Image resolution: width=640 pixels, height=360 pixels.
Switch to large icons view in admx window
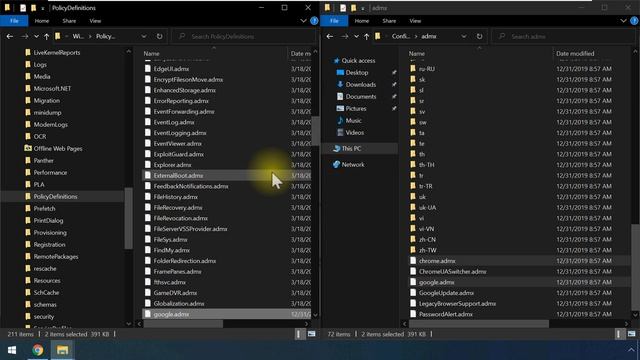point(631,334)
